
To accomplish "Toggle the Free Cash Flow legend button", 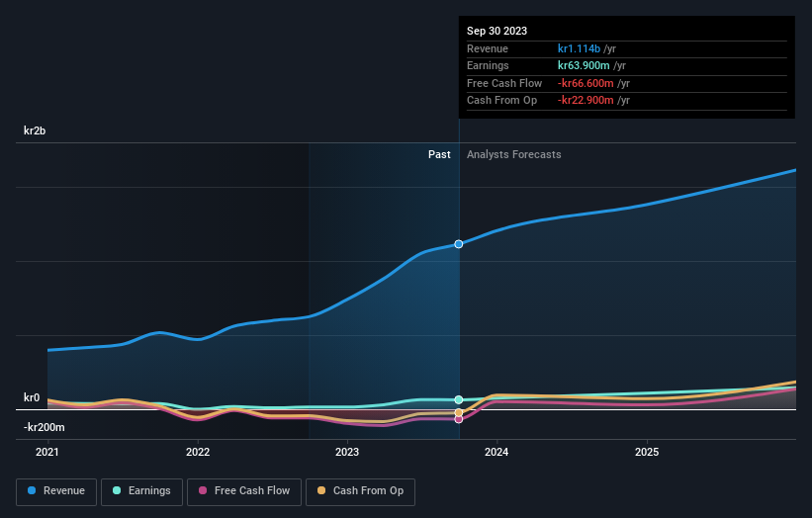I will point(244,491).
